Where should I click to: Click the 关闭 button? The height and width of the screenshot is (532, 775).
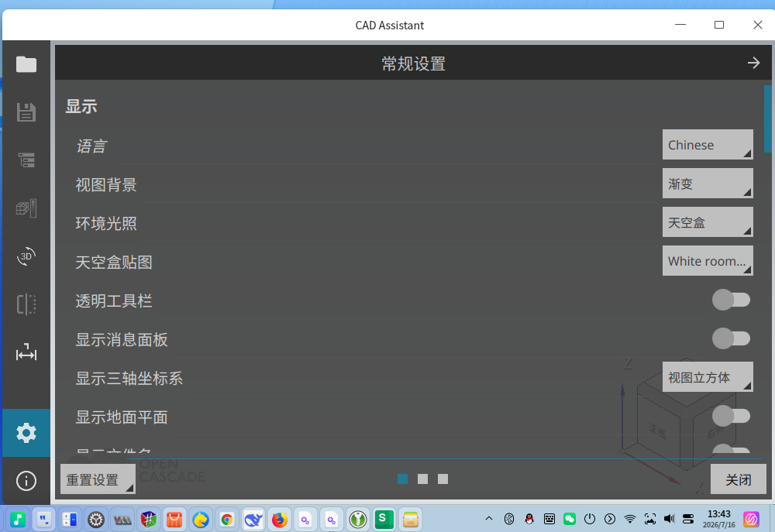pyautogui.click(x=739, y=479)
